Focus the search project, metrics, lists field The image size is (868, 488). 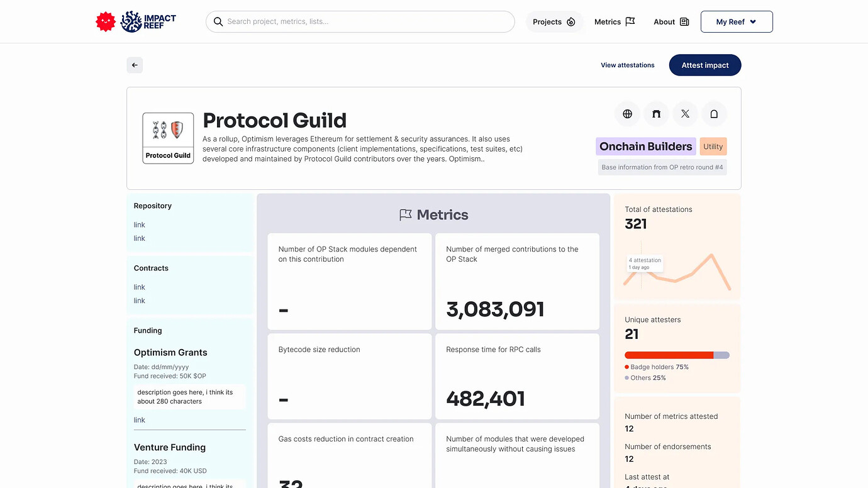360,22
